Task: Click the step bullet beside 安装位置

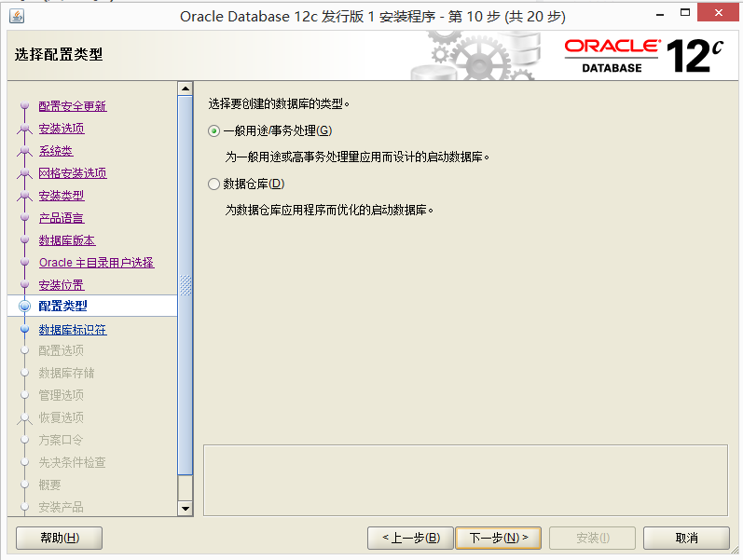Action: 24,284
